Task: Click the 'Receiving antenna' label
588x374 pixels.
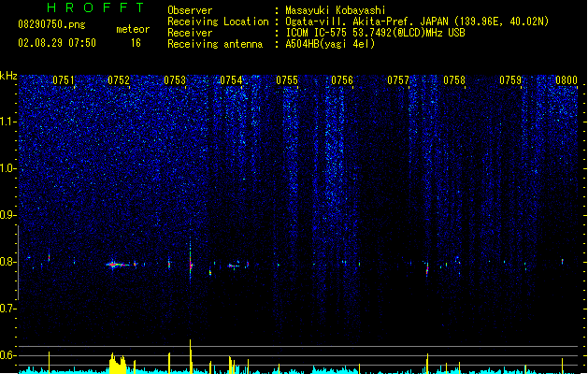Action: tap(215, 44)
